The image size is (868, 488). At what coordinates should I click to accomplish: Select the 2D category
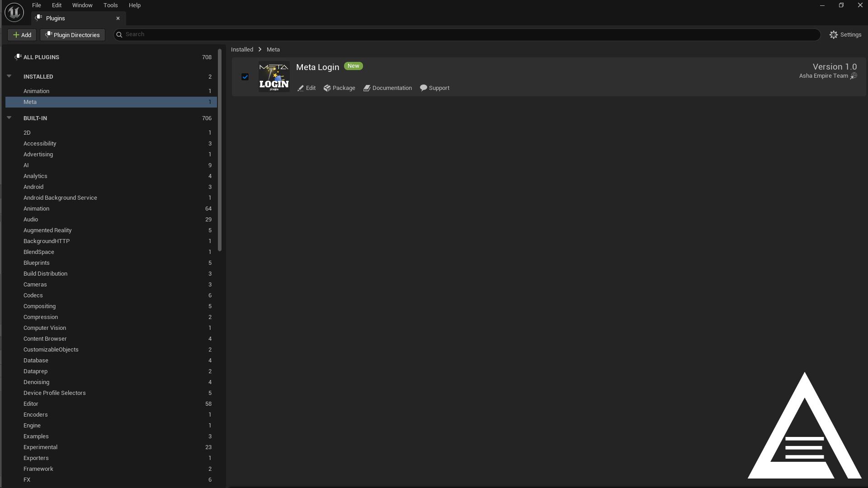pyautogui.click(x=111, y=133)
